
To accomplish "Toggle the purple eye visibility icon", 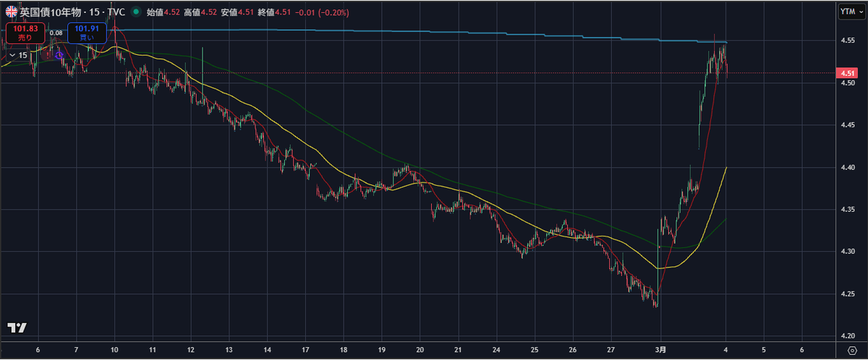I will click(59, 55).
